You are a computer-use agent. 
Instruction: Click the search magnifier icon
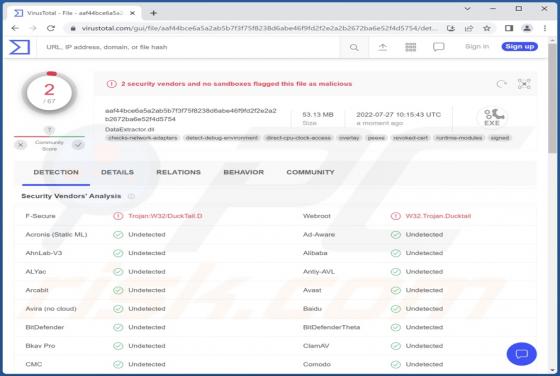click(354, 47)
